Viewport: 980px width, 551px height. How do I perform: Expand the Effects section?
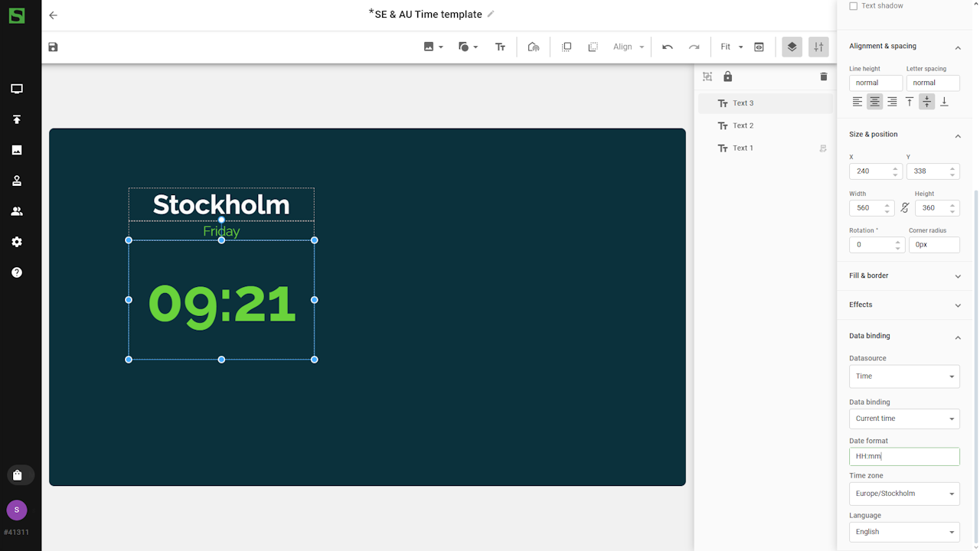[x=903, y=305]
